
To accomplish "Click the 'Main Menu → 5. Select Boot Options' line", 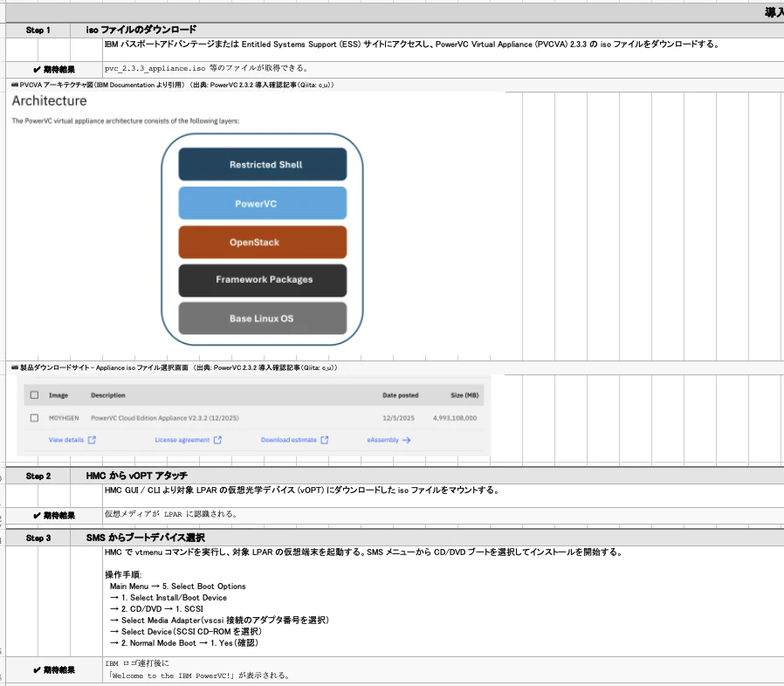I will (x=177, y=587).
